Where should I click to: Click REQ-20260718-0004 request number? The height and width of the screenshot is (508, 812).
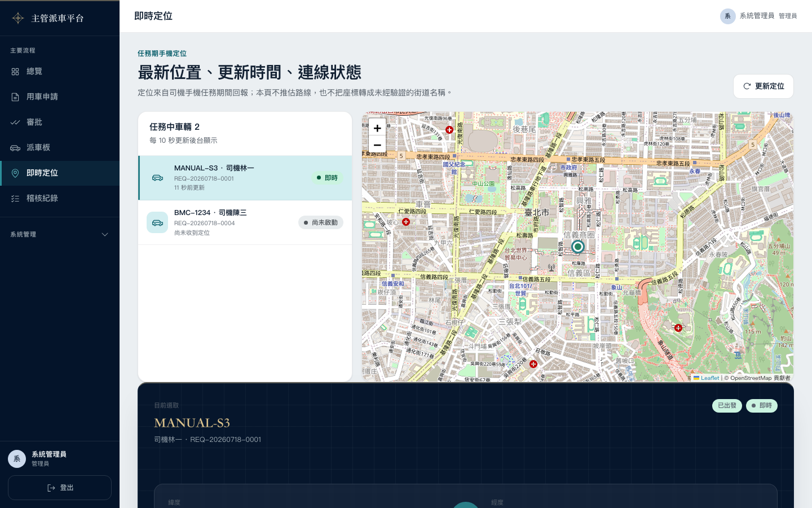[205, 223]
